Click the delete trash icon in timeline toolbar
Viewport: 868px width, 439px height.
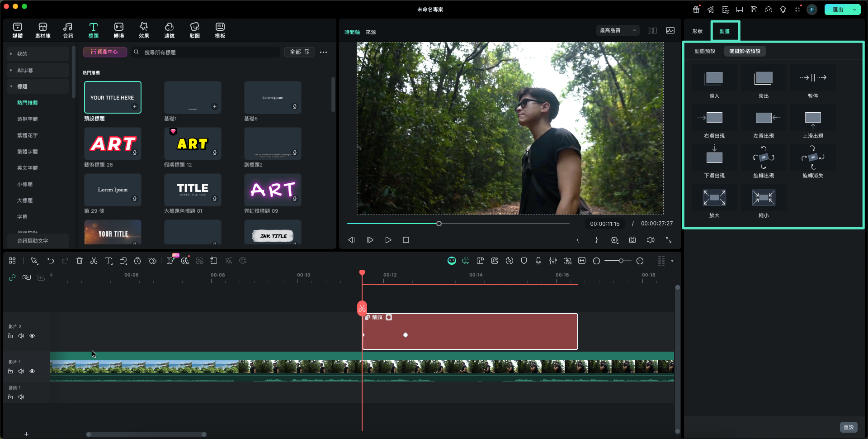point(80,261)
